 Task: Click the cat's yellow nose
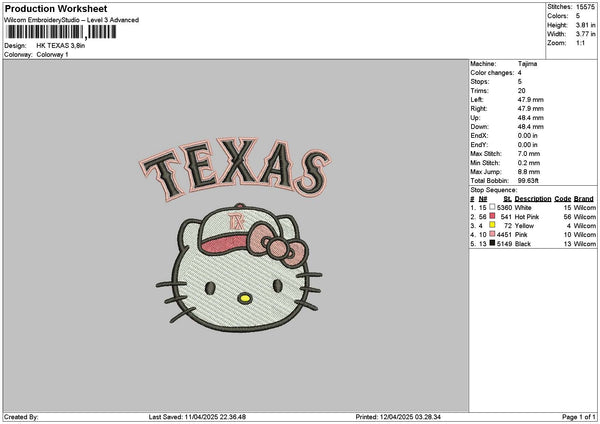(244, 297)
